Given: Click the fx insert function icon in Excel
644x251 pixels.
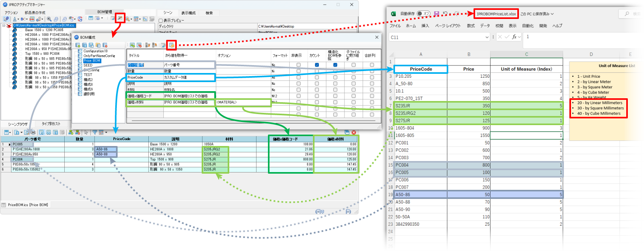Looking at the screenshot, I should click(514, 37).
